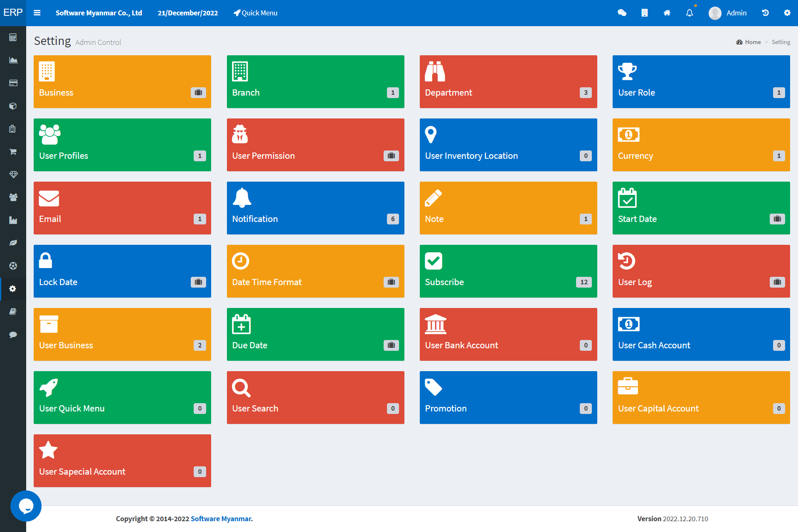
Task: Open the factory chart sidebar icon
Action: coord(13,220)
